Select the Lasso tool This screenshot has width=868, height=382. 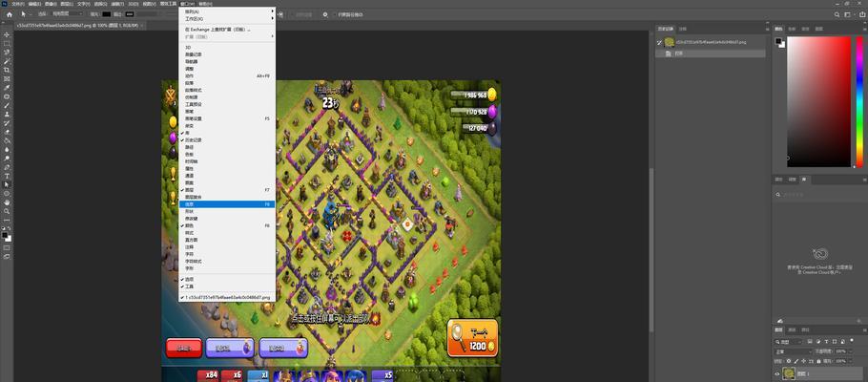click(x=7, y=53)
